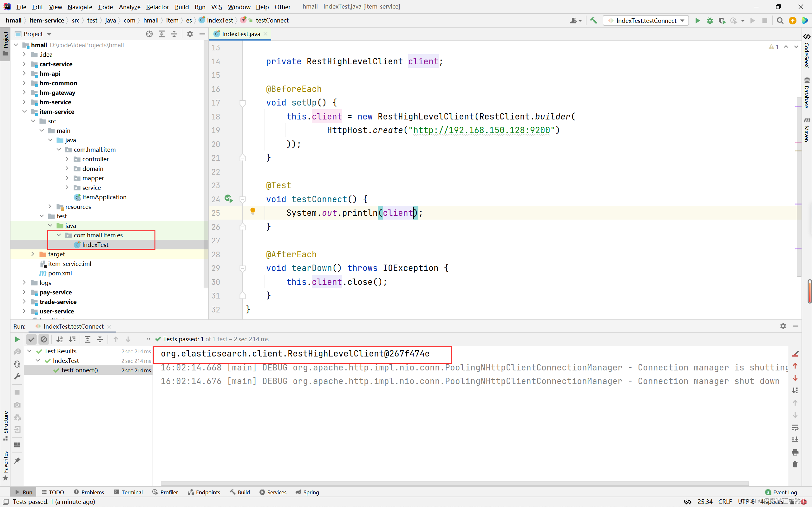Click the Build project hammer icon
The width and height of the screenshot is (812, 507).
click(x=593, y=21)
